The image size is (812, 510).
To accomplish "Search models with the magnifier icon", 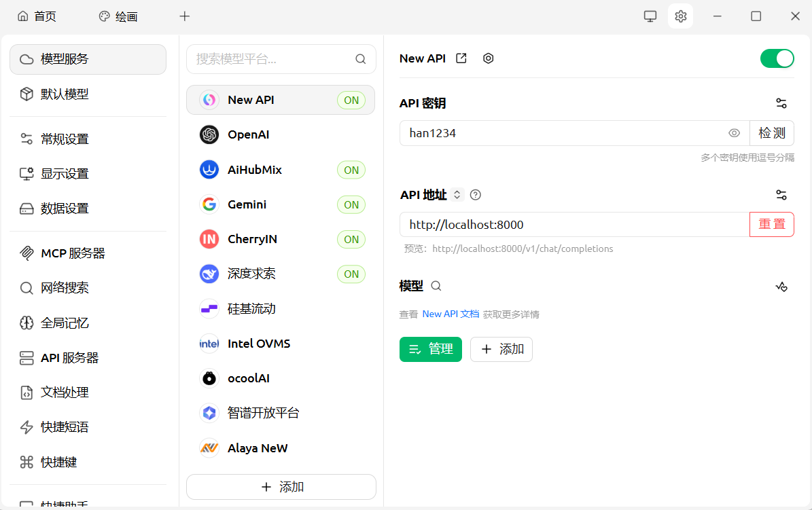I will pyautogui.click(x=436, y=286).
